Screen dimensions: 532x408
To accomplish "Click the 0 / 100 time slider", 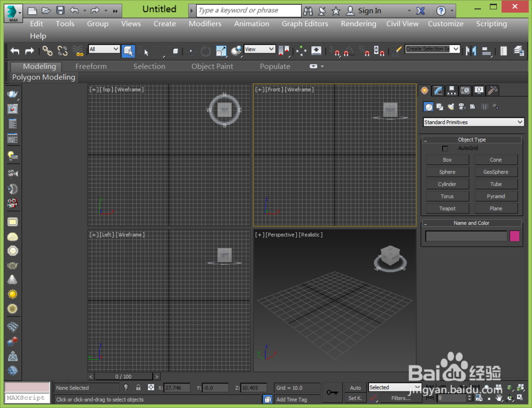I will [x=123, y=377].
